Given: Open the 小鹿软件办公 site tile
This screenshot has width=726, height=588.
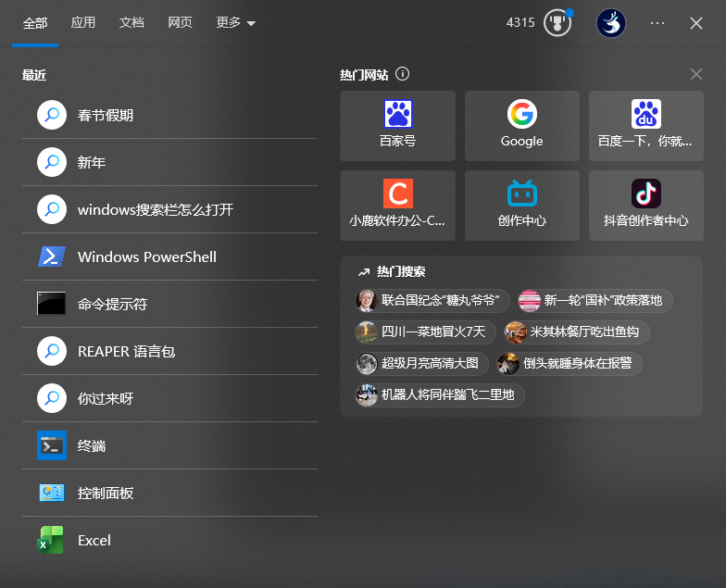Looking at the screenshot, I should pyautogui.click(x=398, y=206).
